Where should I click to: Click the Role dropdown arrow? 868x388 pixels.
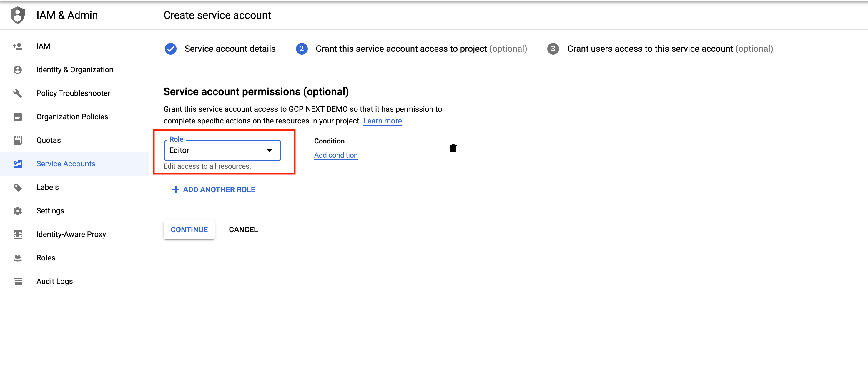pos(269,150)
